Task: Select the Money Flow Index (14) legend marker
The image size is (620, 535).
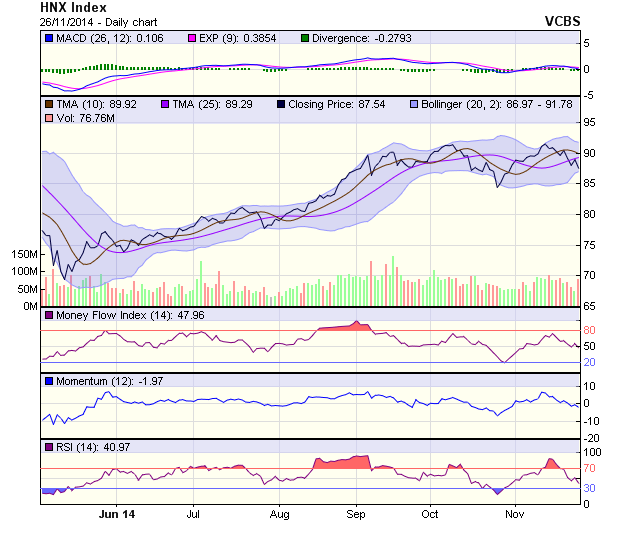Action: click(x=48, y=316)
